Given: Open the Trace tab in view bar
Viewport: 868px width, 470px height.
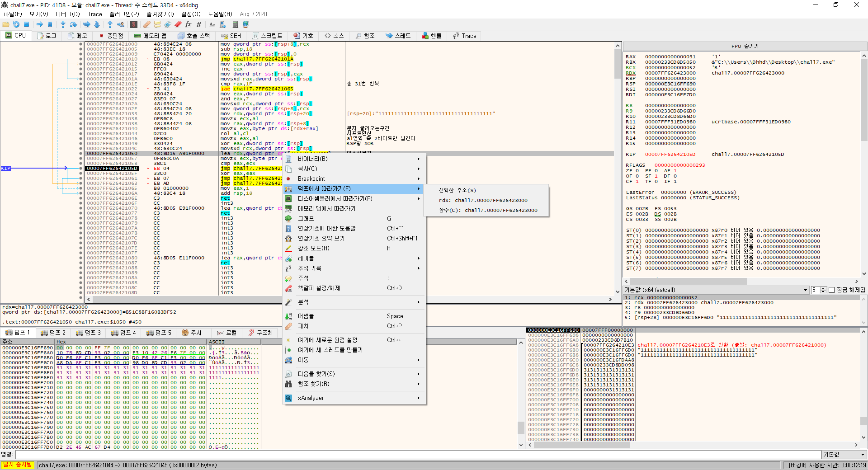Looking at the screenshot, I should click(464, 36).
